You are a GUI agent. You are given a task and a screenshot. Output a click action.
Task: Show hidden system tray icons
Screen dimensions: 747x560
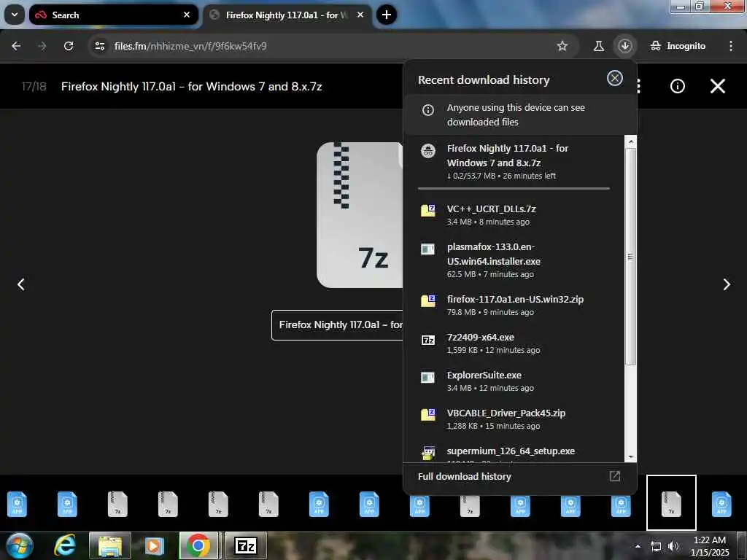click(638, 546)
